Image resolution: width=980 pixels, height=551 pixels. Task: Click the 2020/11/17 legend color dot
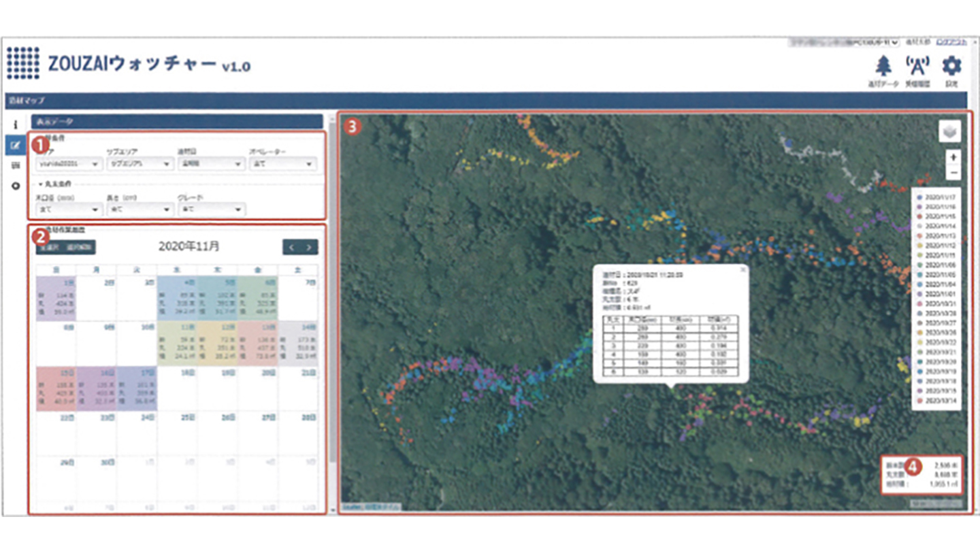919,197
